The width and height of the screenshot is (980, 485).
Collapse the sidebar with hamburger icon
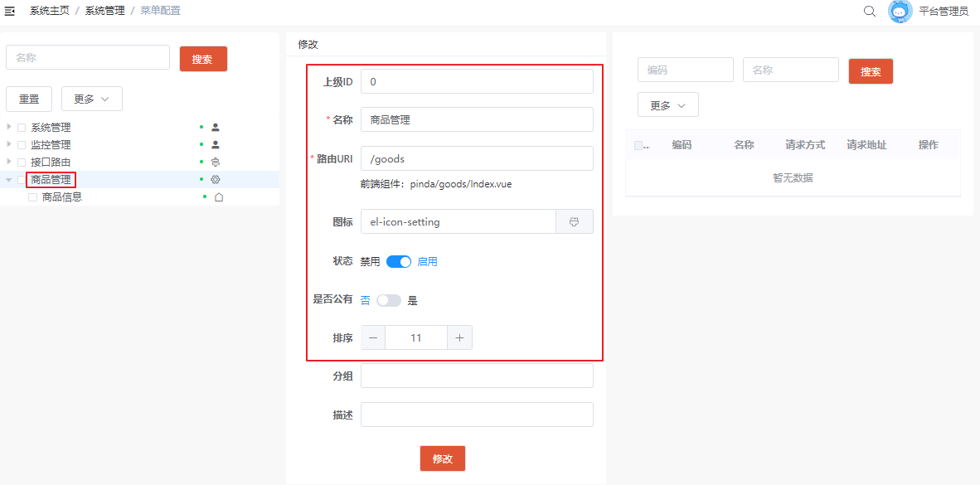coord(10,11)
